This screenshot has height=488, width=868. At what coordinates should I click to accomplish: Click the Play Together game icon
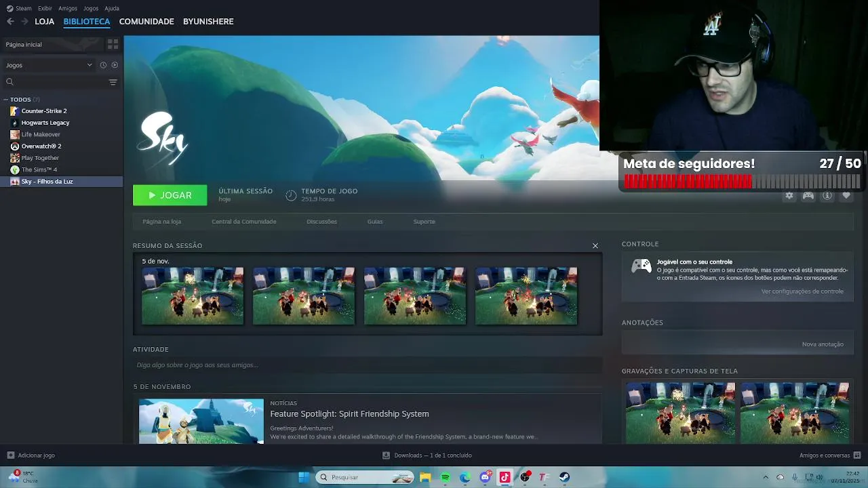(14, 158)
